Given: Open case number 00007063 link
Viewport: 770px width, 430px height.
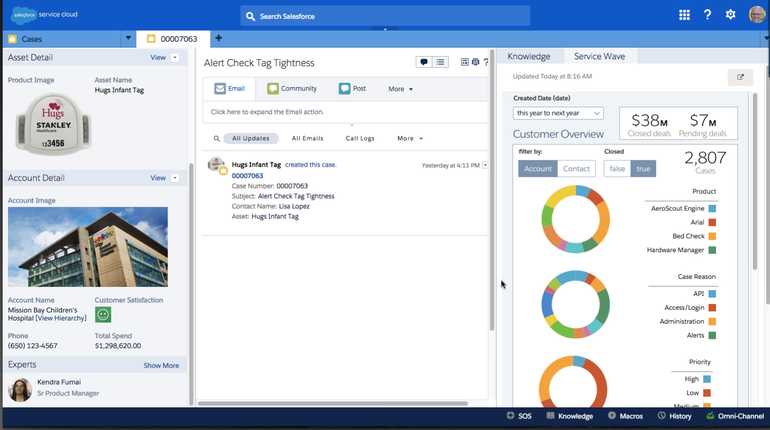Looking at the screenshot, I should (247, 175).
